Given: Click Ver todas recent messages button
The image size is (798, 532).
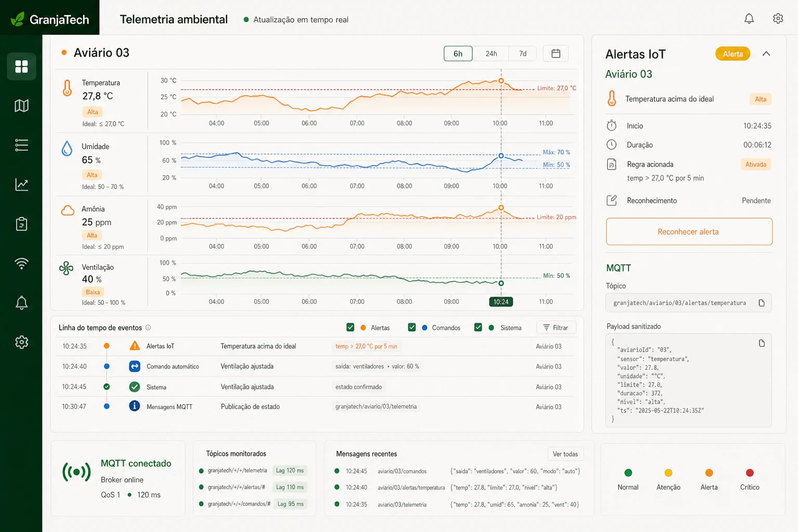Looking at the screenshot, I should pyautogui.click(x=565, y=454).
